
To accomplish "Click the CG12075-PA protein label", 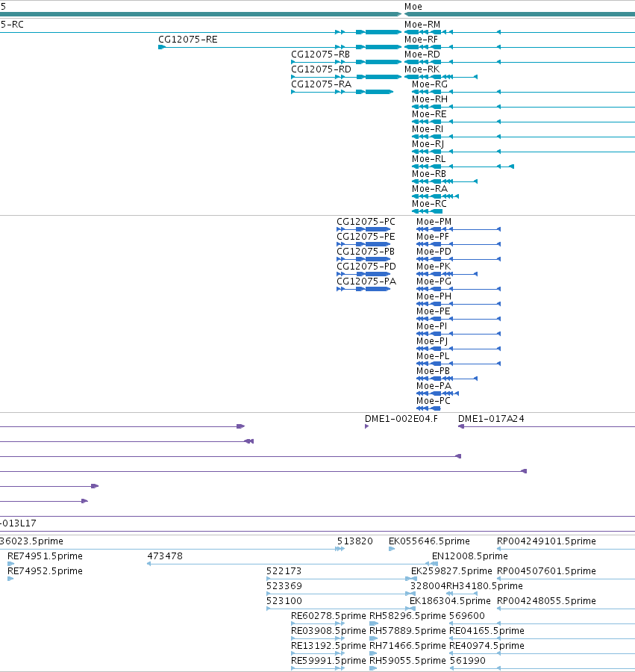I will pyautogui.click(x=366, y=281).
